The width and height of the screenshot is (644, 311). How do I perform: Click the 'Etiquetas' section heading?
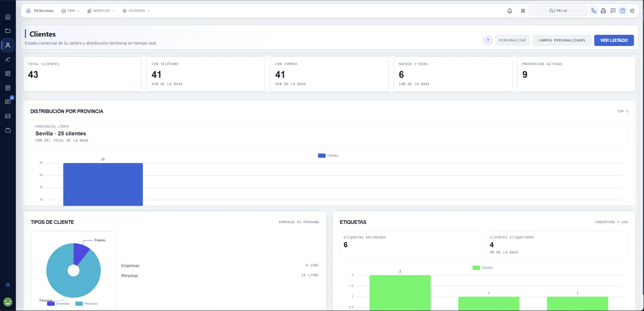[x=353, y=222]
